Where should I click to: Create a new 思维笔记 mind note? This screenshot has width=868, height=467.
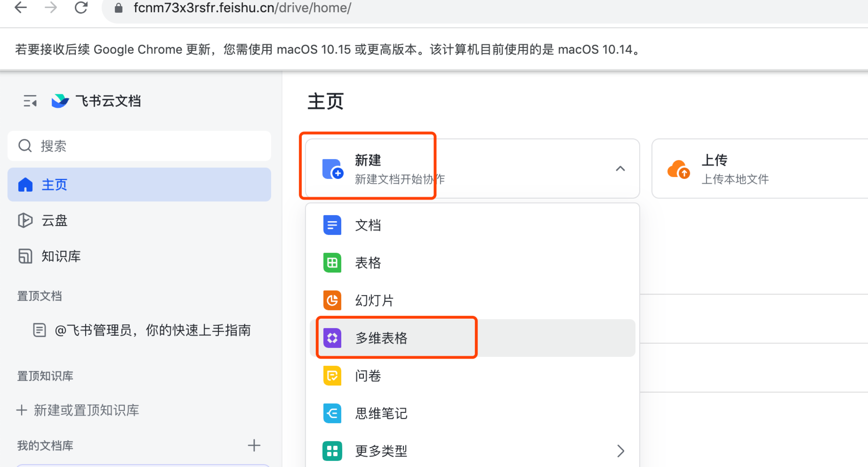381,413
